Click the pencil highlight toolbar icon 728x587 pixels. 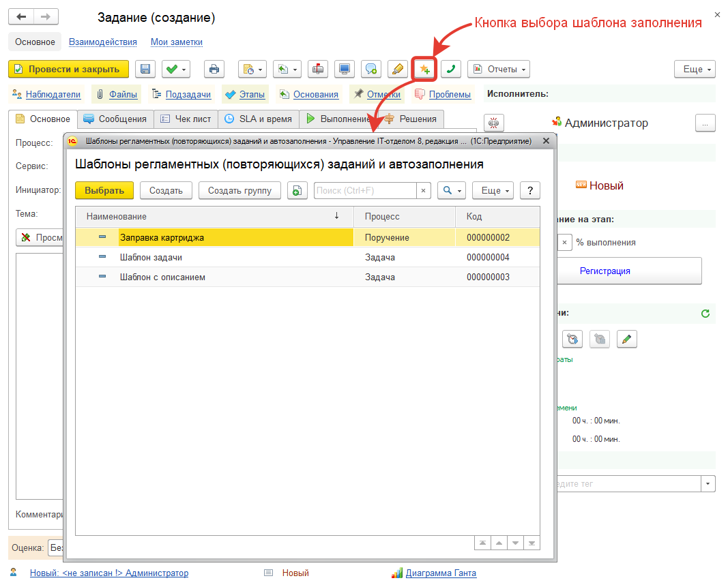(397, 69)
